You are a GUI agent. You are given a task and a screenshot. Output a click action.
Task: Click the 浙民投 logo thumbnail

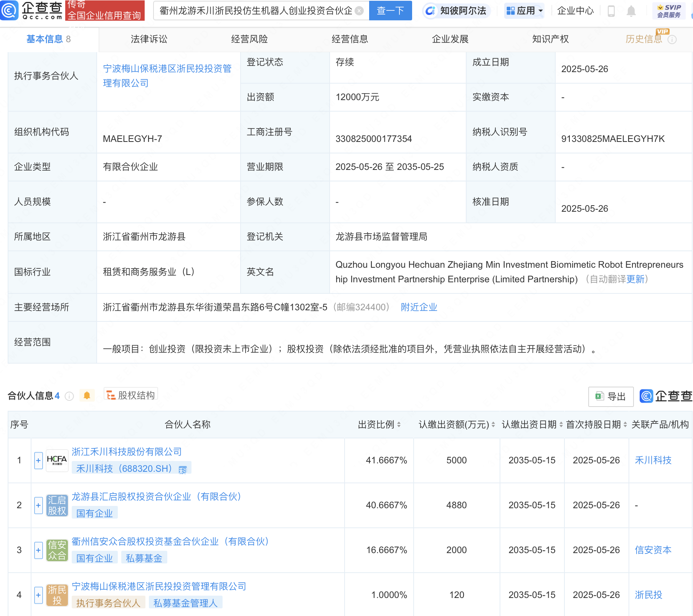(57, 595)
